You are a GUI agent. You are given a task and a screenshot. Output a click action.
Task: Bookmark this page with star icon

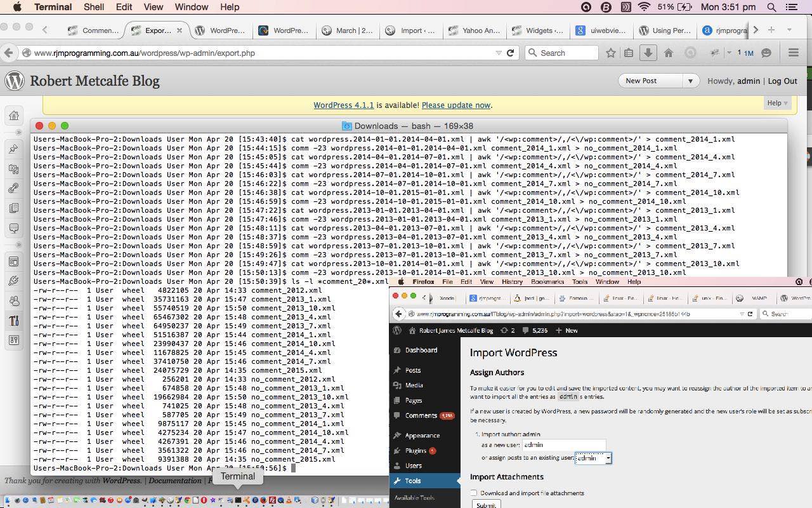click(610, 53)
